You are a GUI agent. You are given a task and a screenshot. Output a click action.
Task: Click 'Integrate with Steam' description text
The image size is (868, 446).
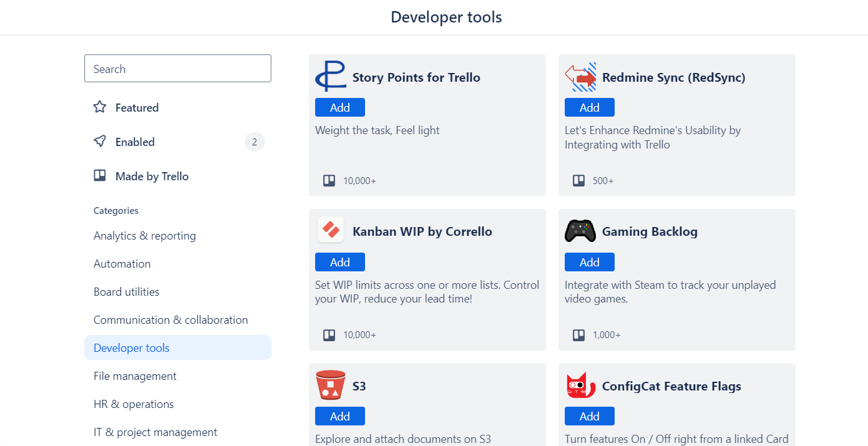click(x=670, y=292)
